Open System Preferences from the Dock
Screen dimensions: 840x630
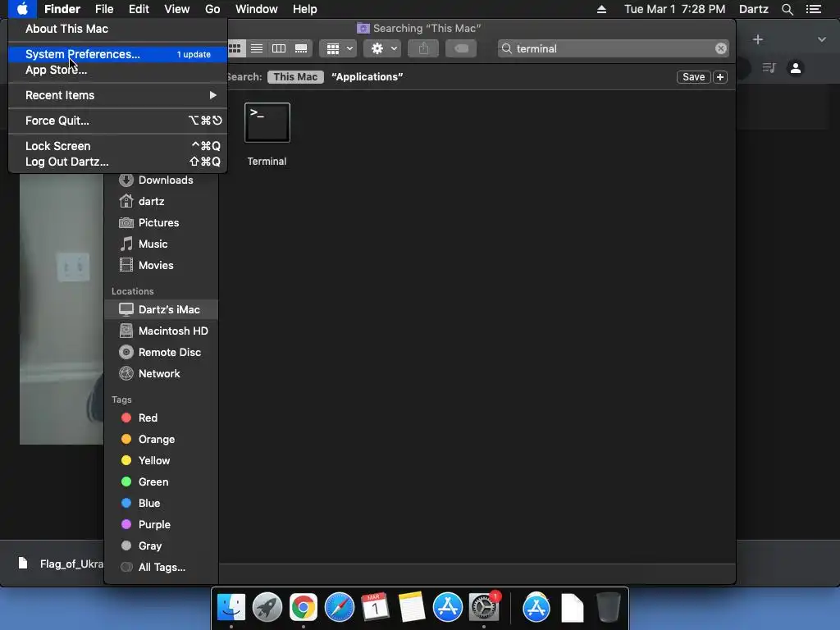484,608
